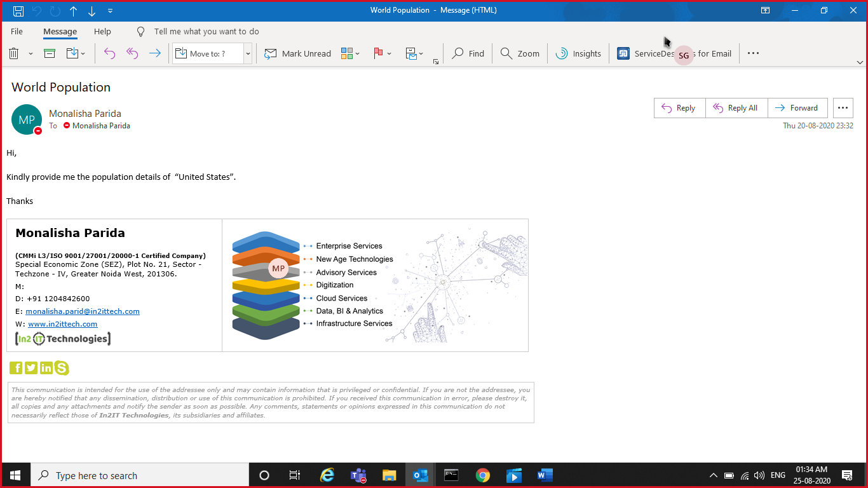The image size is (868, 488).
Task: Click the MP sender avatar
Action: click(x=27, y=119)
